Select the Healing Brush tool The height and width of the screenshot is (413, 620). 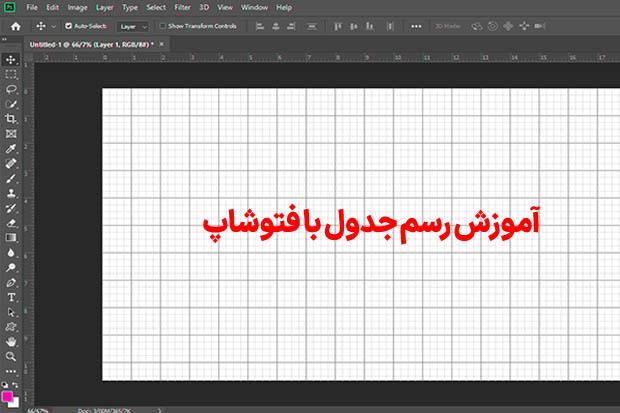pos(11,163)
